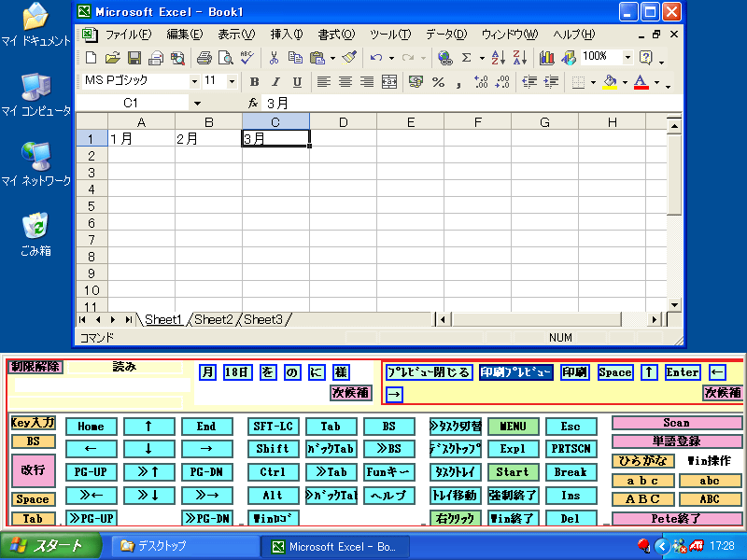
Task: Expand the font size dropdown
Action: tap(232, 81)
